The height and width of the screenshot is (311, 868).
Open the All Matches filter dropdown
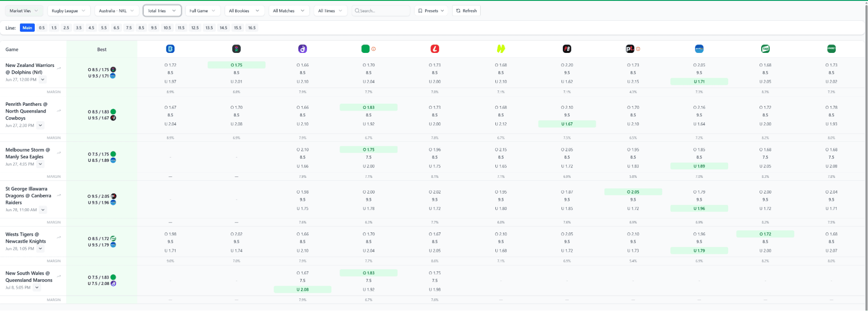[289, 11]
